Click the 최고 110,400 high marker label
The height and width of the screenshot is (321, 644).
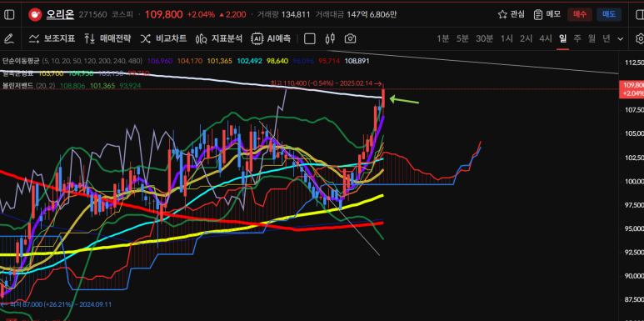pyautogui.click(x=327, y=83)
